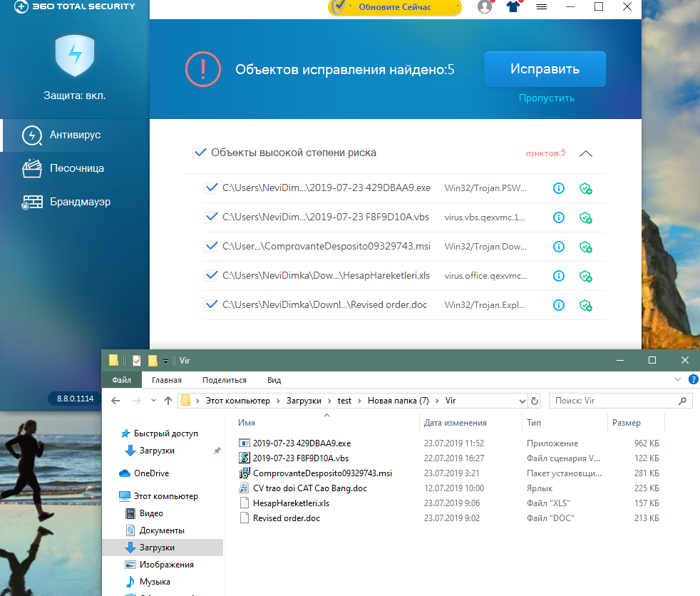
Task: Click green shield icon for F8F9D10A.vbs
Action: tap(585, 217)
